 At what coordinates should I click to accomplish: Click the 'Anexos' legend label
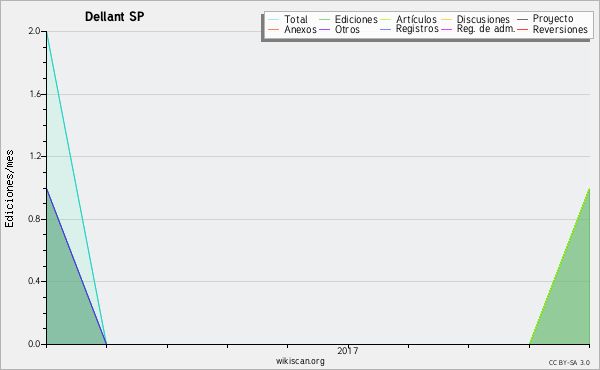300,29
